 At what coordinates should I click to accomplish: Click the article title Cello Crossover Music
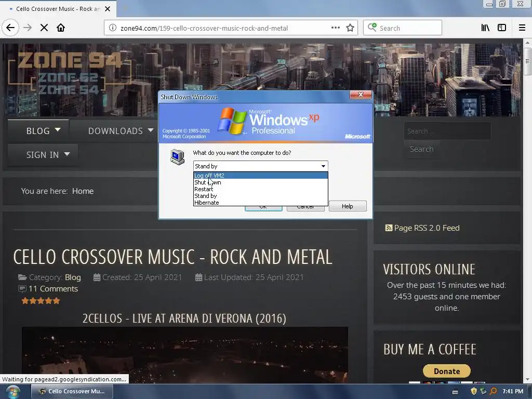pyautogui.click(x=172, y=257)
